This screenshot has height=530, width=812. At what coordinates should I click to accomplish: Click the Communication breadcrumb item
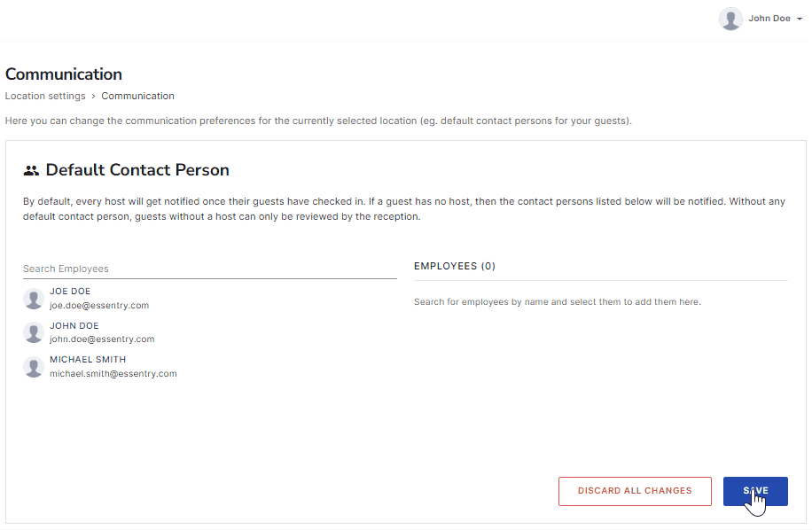(x=137, y=96)
